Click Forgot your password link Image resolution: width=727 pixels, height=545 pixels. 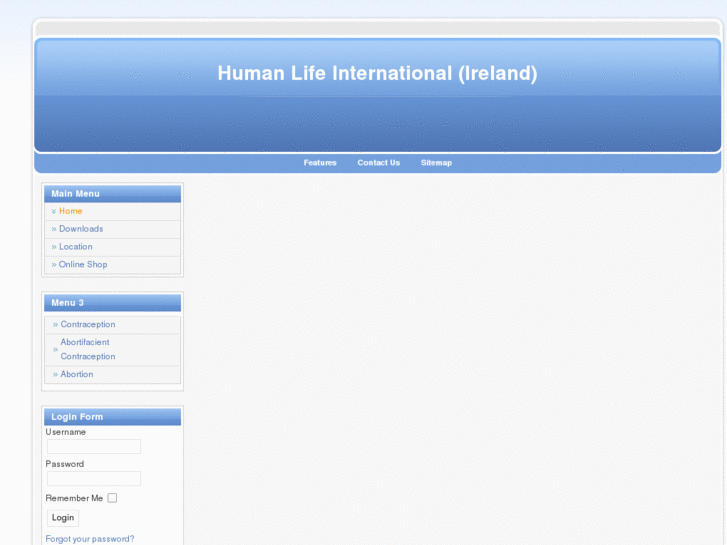click(x=90, y=539)
